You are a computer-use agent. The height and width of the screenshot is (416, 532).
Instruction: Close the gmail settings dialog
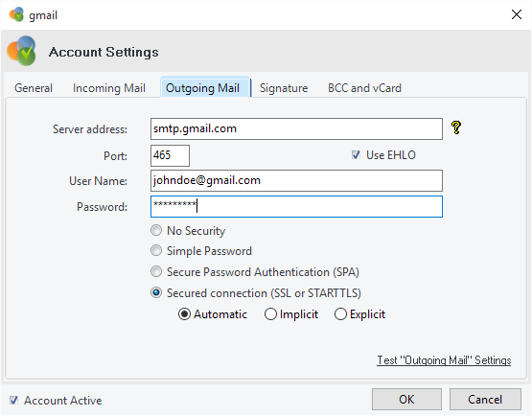517,14
